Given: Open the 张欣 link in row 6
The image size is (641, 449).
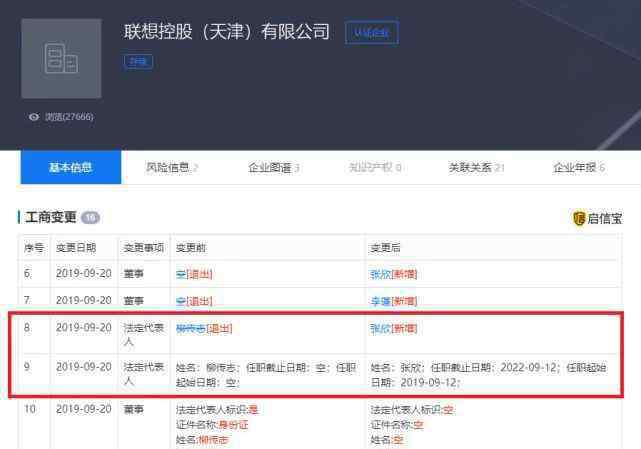Looking at the screenshot, I should (381, 274).
